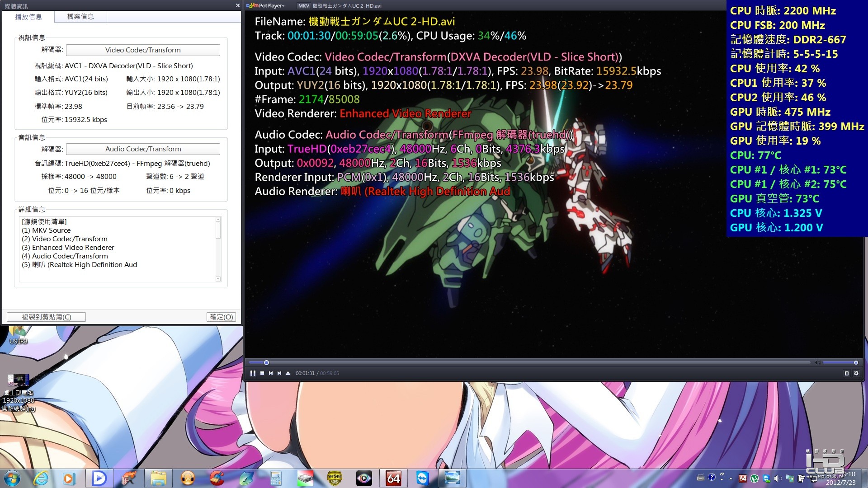This screenshot has height=488, width=868.
Task: Open TeamViewer from the taskbar
Action: click(422, 478)
